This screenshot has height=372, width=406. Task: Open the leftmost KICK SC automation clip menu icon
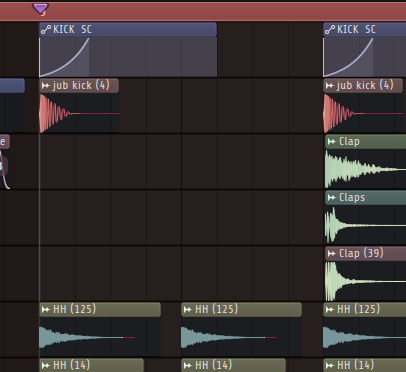pyautogui.click(x=46, y=30)
